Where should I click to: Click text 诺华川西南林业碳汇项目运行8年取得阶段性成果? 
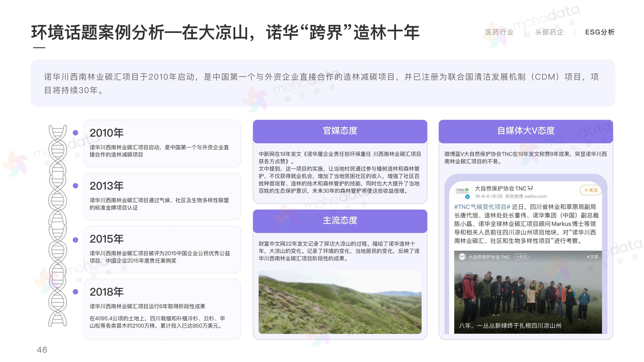click(147, 306)
